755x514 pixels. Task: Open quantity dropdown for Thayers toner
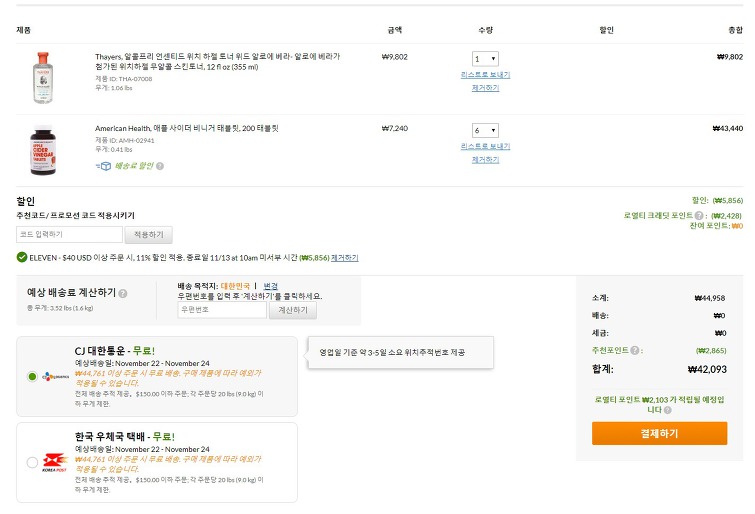pyautogui.click(x=485, y=59)
